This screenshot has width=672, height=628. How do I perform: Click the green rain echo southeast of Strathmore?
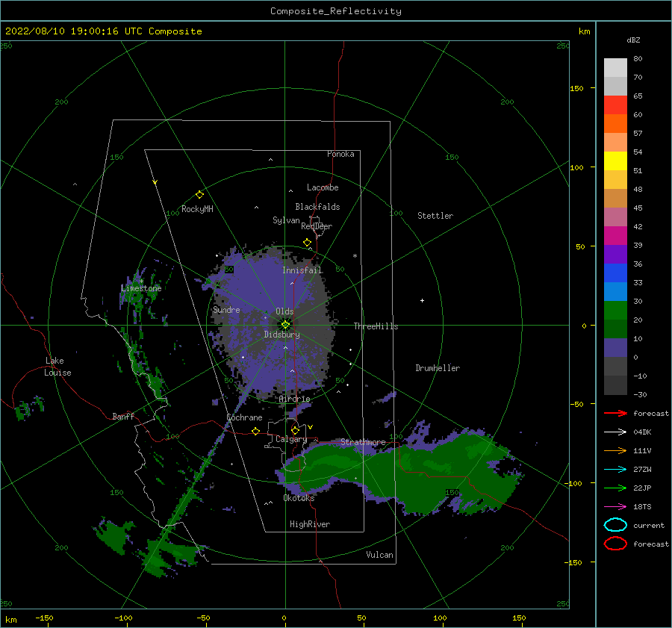(x=429, y=476)
